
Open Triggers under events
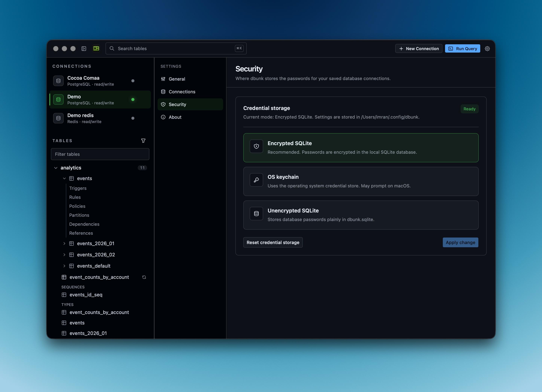[x=78, y=188]
